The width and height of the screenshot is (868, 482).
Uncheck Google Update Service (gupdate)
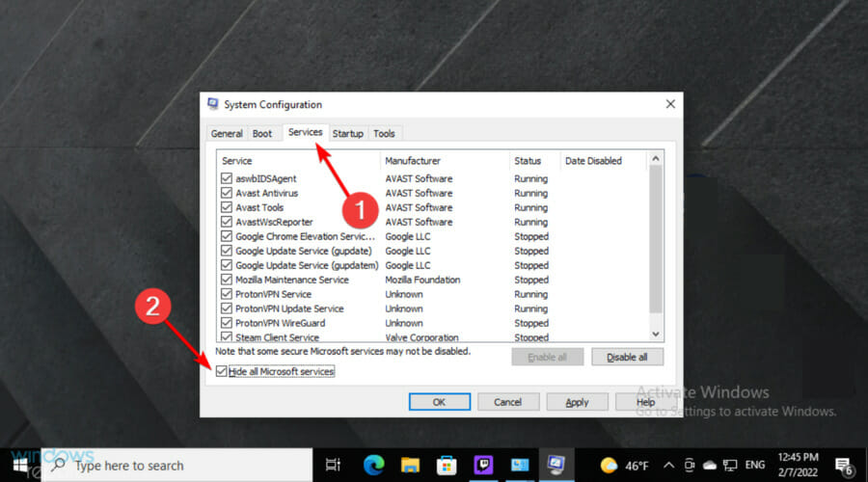(226, 250)
